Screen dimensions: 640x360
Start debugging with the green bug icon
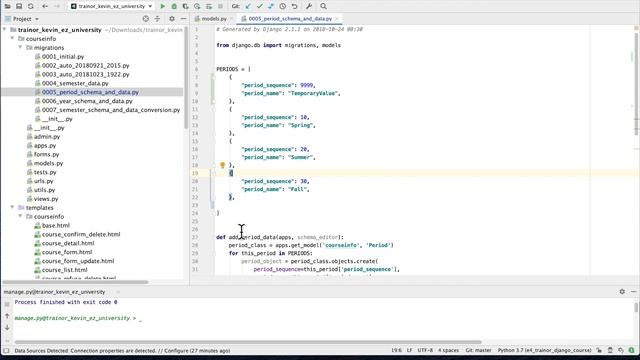coord(174,6)
